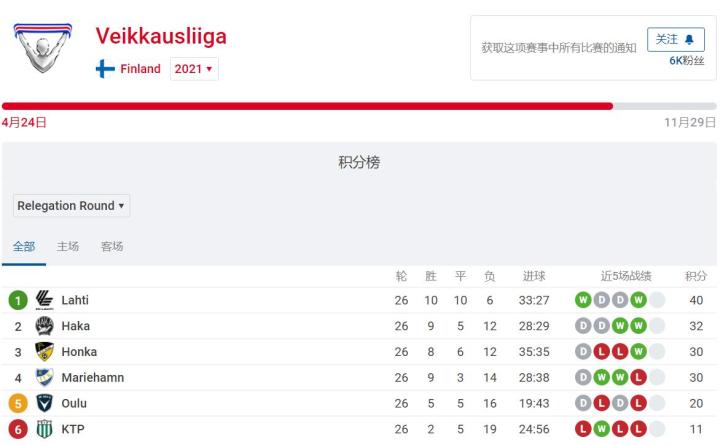720x445 pixels.
Task: Click the Lahti team crest
Action: point(44,300)
